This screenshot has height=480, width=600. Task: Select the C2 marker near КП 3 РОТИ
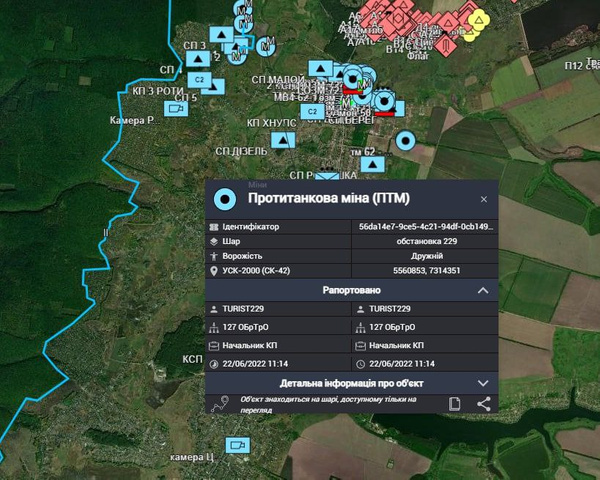tap(199, 80)
